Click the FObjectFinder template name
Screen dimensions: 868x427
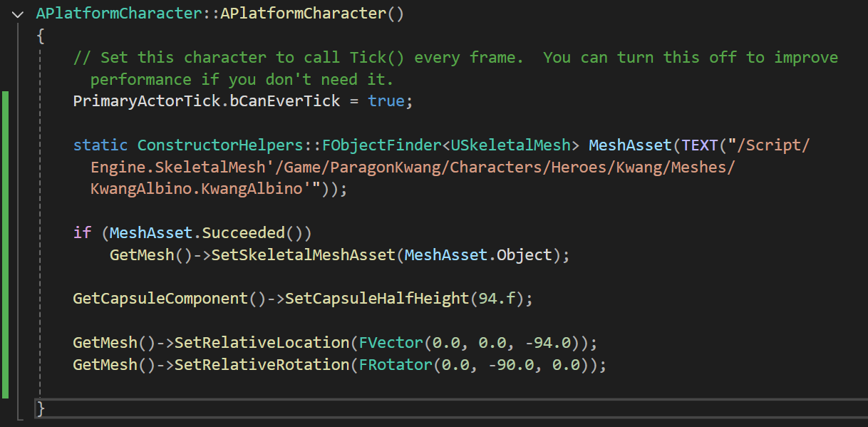click(x=381, y=145)
